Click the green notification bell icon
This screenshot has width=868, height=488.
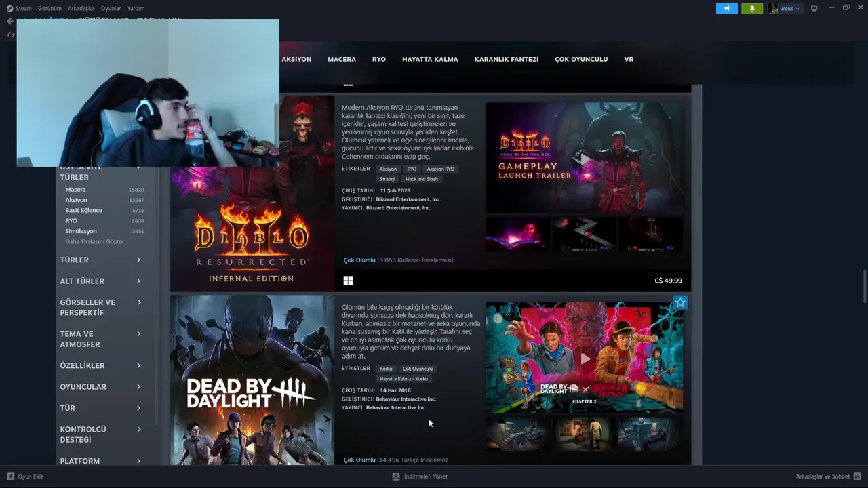tap(751, 8)
